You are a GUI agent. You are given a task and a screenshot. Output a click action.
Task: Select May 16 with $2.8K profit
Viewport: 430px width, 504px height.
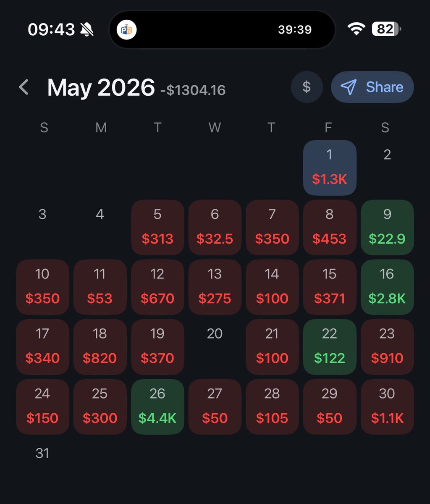point(387,287)
